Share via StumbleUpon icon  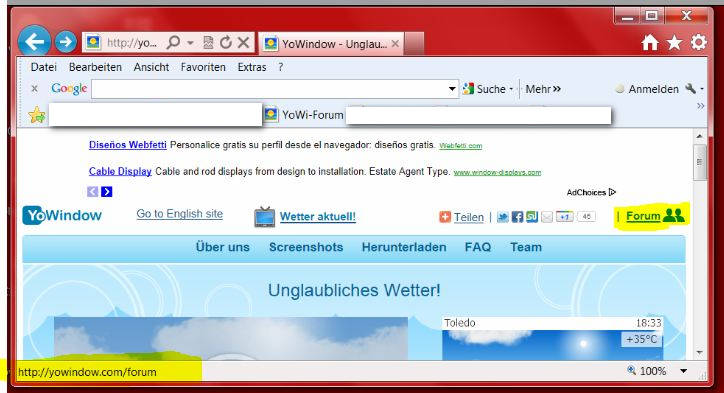(x=532, y=217)
